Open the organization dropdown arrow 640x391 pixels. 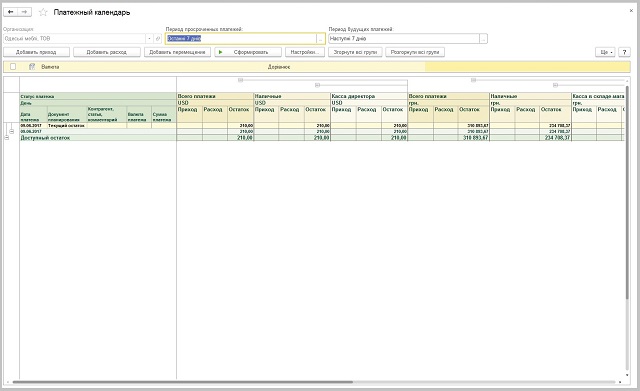149,39
